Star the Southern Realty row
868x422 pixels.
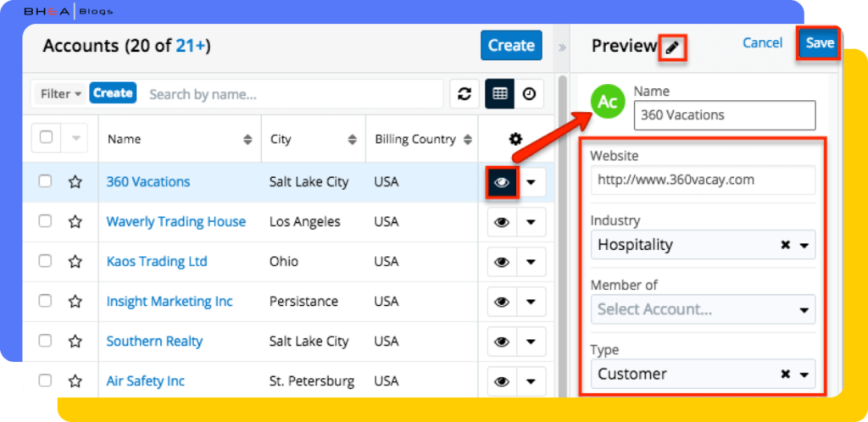tap(75, 341)
